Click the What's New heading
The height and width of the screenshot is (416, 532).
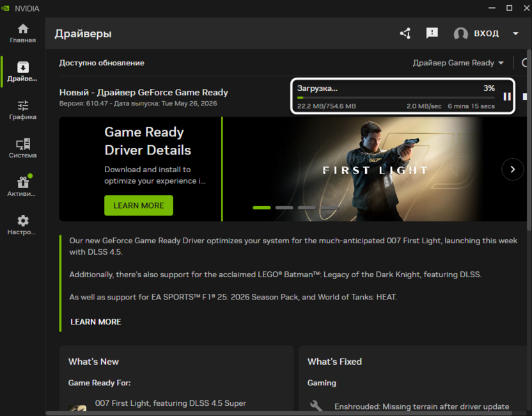93,362
